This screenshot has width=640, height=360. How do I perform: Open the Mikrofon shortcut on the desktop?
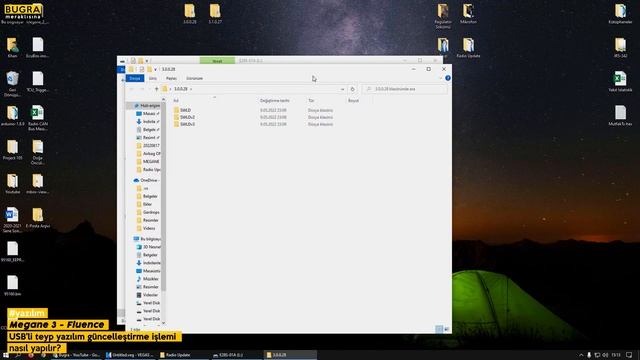[468, 13]
